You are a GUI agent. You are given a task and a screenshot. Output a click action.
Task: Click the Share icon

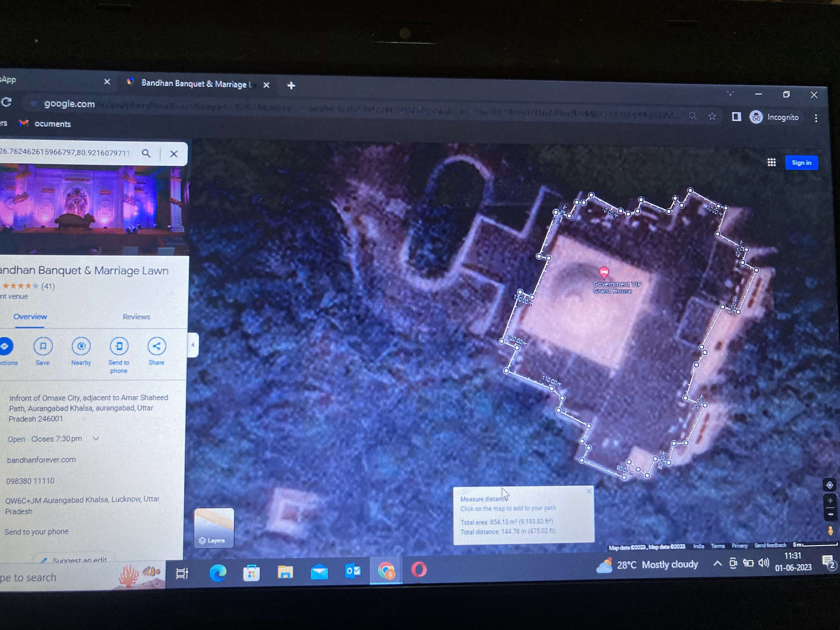click(156, 346)
